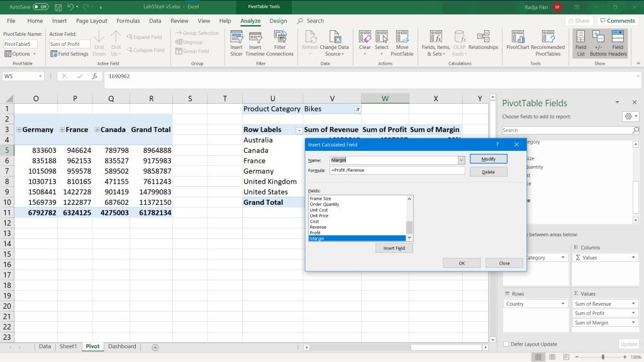
Task: Click the Move PivotTable icon
Action: coord(402,41)
